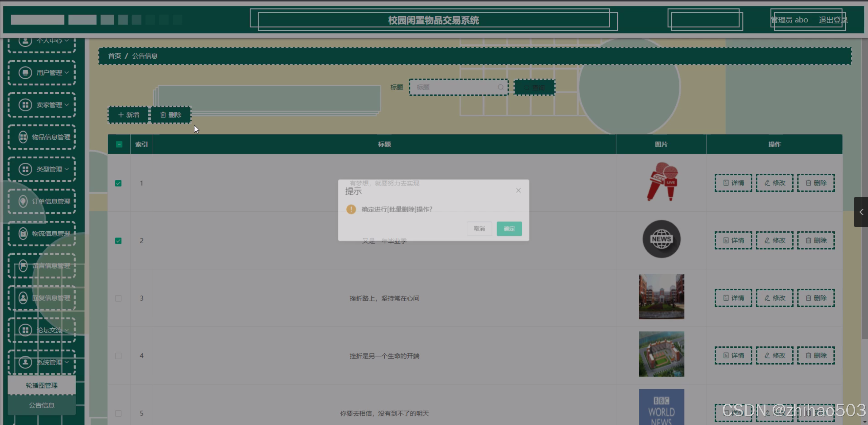Click the 订单信息管理 sidebar icon
Image resolution: width=868 pixels, height=425 pixels.
coord(23,201)
